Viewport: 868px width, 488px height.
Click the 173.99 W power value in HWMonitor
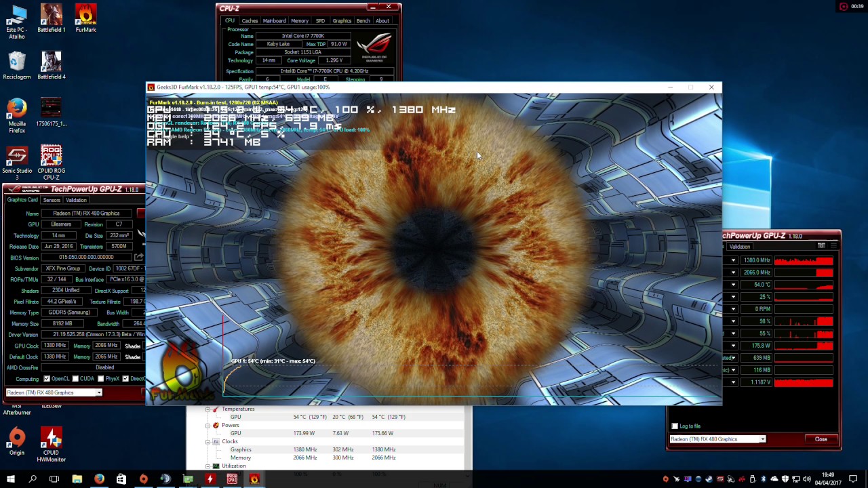304,433
